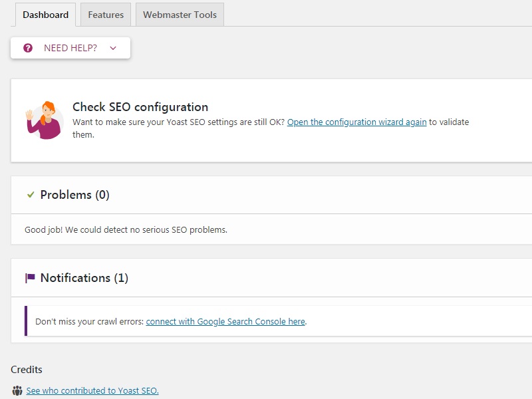Click the waving Yoast avatar illustration
Viewport: 532px width, 399px height.
click(44, 120)
